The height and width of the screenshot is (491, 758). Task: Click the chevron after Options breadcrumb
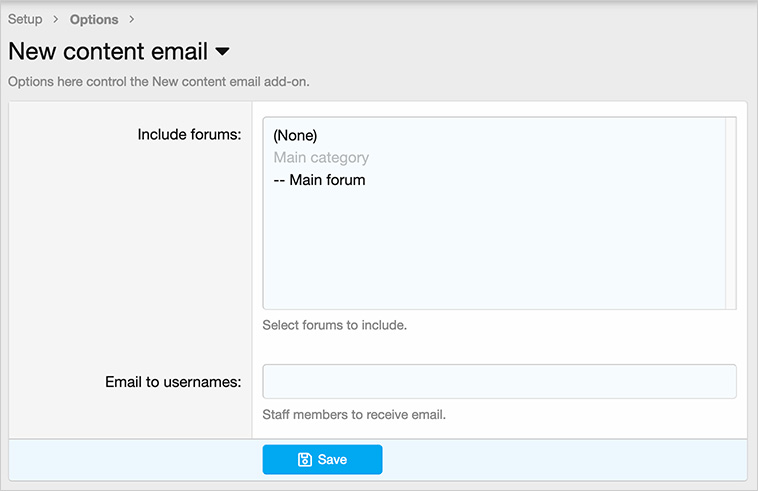(131, 19)
